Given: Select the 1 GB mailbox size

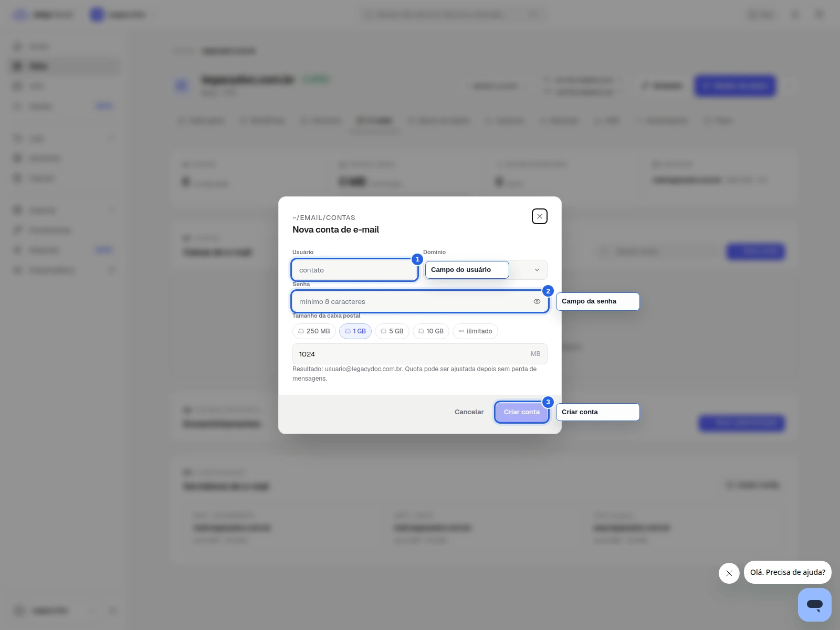Looking at the screenshot, I should click(355, 331).
